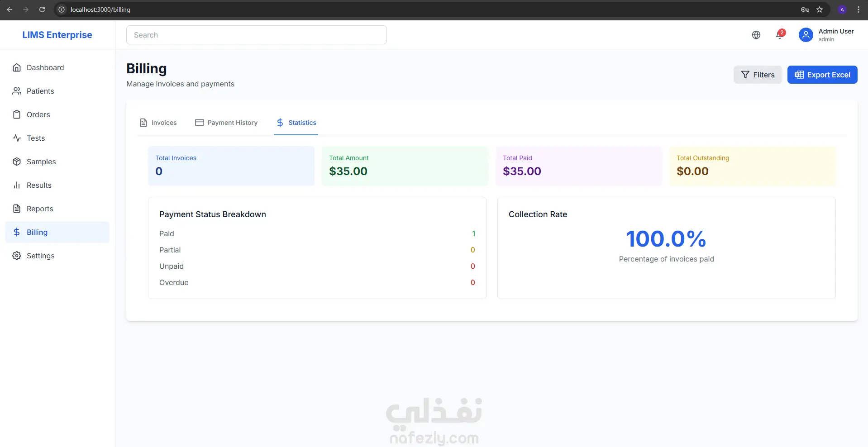
Task: Click the funnel icon on the Filters button
Action: (x=745, y=75)
